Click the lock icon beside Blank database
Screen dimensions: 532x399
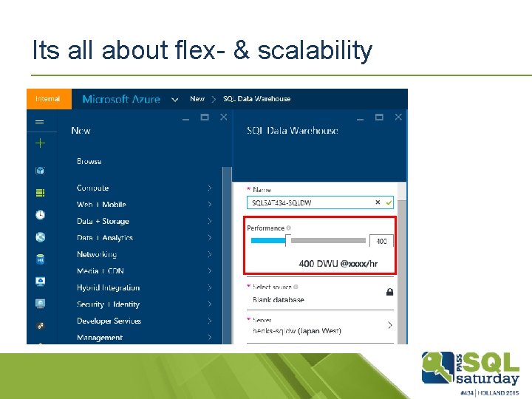pyautogui.click(x=390, y=292)
